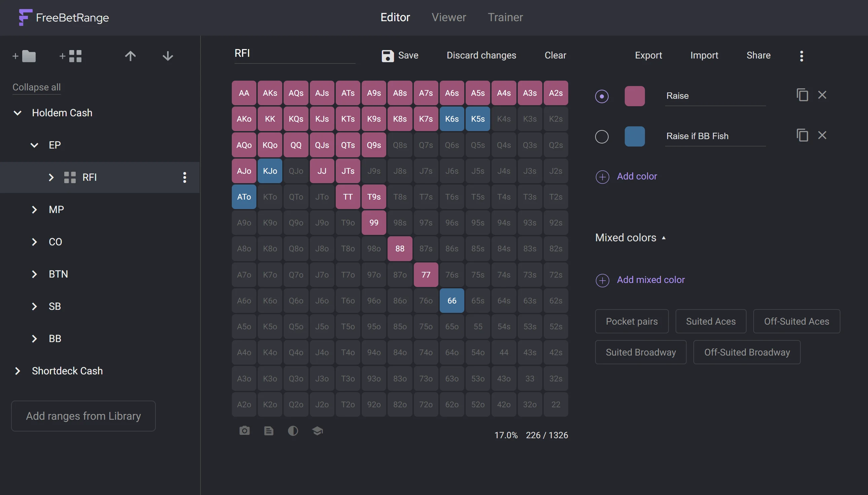This screenshot has width=868, height=495.
Task: Collapse the Holdem Cash folder
Action: point(17,113)
